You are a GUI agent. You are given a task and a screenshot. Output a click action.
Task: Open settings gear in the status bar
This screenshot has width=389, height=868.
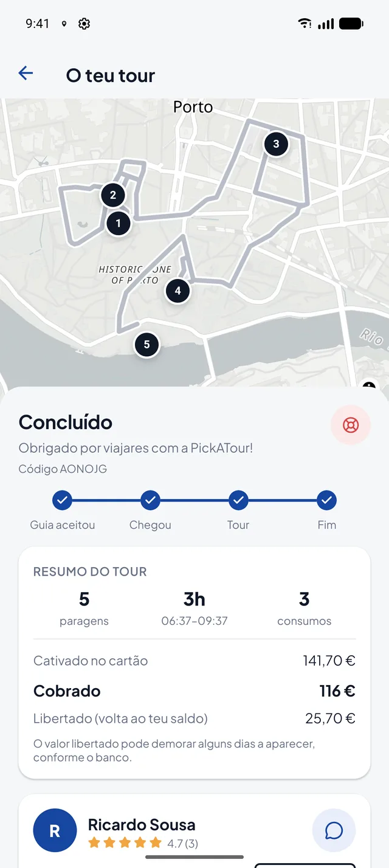pyautogui.click(x=84, y=24)
